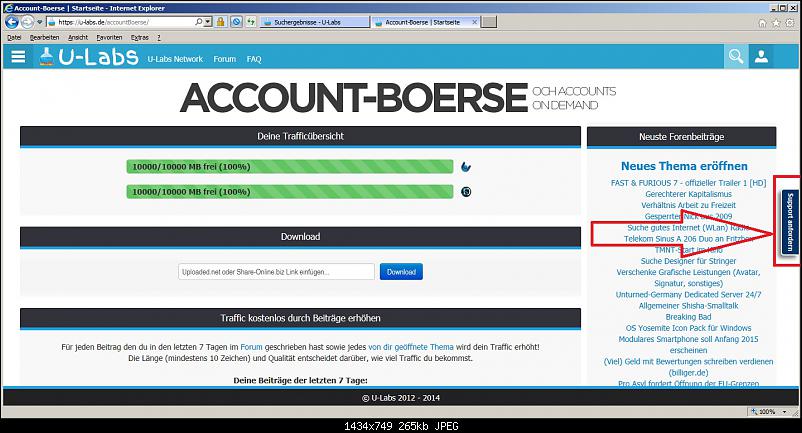Screen dimensions: 802x433
Task: Click the U-Labs flask logo
Action: tap(47, 57)
